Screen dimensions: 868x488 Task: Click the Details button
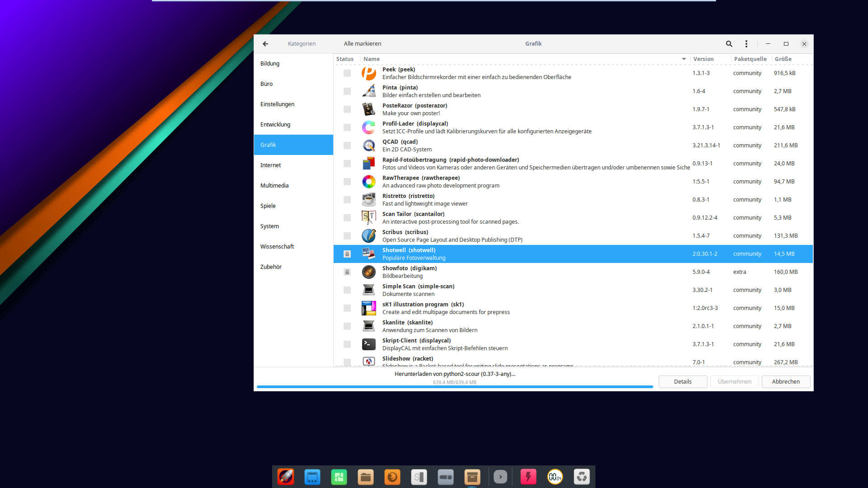click(x=683, y=382)
